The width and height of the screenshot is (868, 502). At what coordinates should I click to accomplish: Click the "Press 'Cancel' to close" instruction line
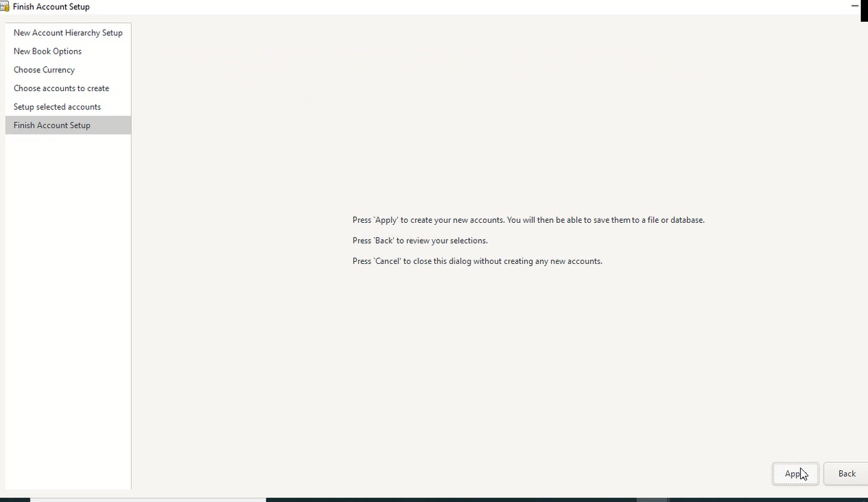click(477, 261)
